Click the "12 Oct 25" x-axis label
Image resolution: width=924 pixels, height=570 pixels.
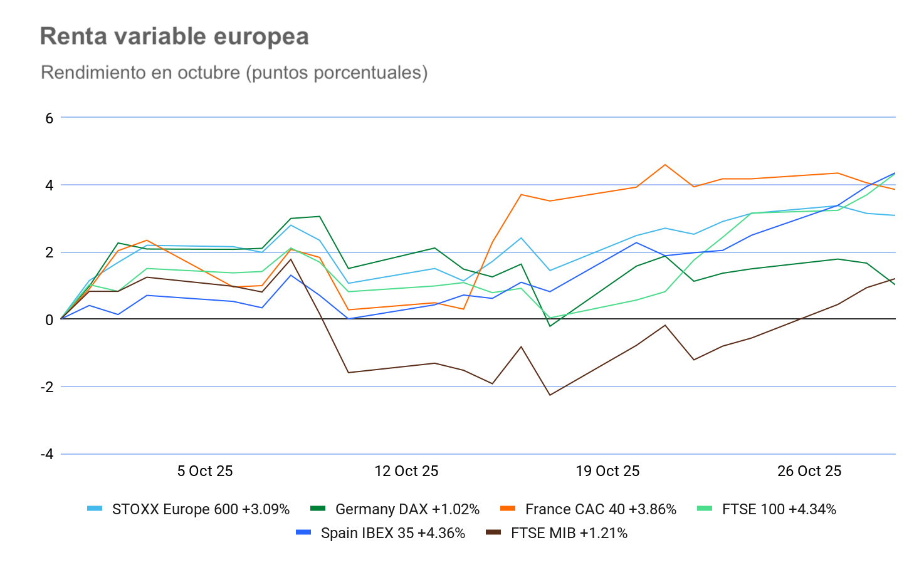tap(406, 471)
